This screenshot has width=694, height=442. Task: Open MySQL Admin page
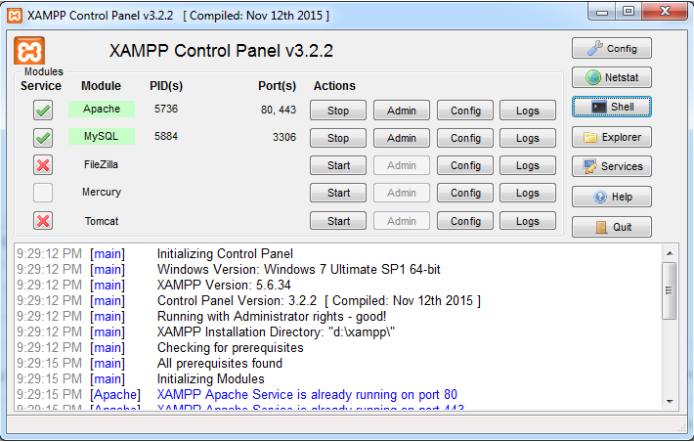(x=401, y=138)
